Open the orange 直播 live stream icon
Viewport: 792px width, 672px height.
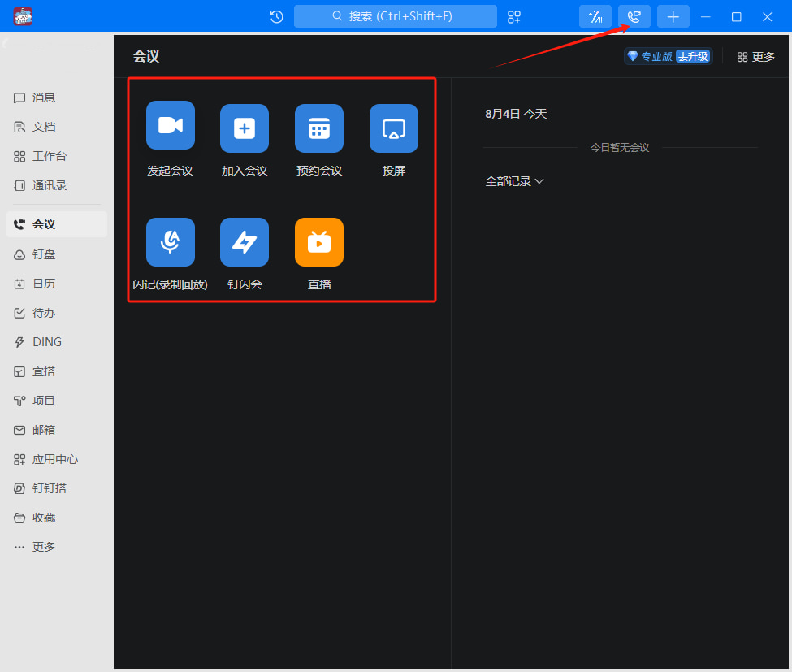click(319, 242)
